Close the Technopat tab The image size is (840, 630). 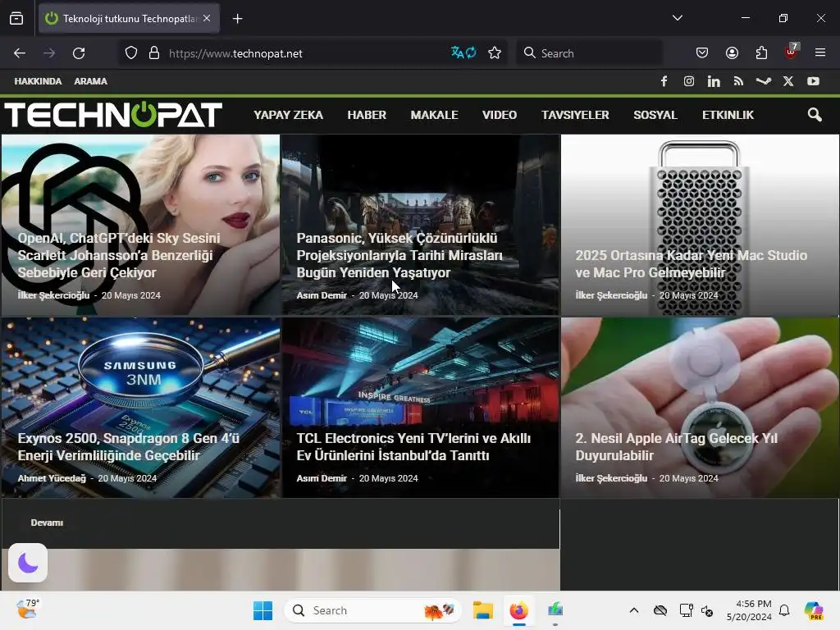coord(207,18)
